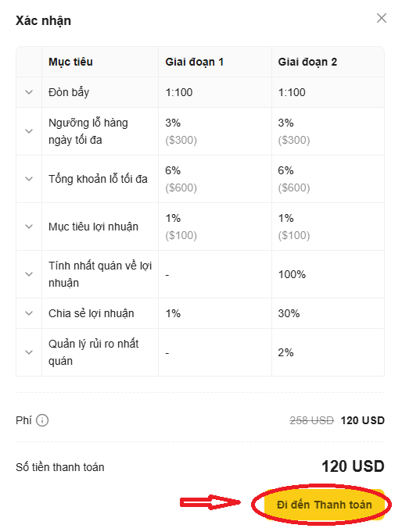Select the Giai đoạn 2 column header
The image size is (402, 532).
coord(307,62)
